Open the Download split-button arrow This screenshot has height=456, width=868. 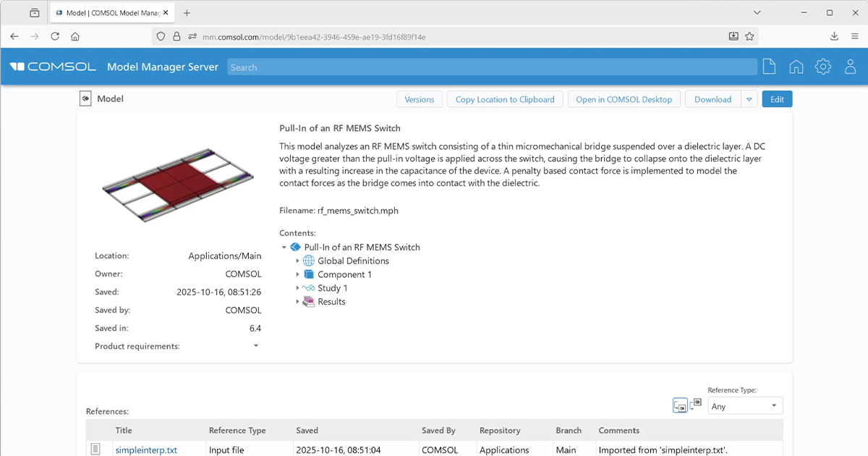tap(749, 99)
